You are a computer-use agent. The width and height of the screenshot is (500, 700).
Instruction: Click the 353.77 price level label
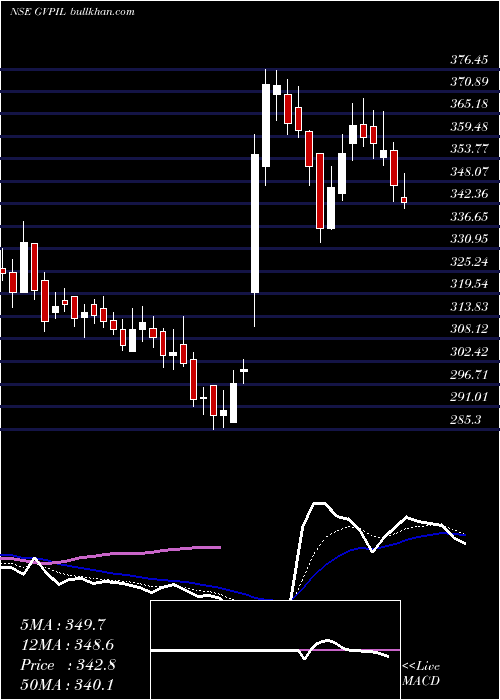click(x=469, y=150)
